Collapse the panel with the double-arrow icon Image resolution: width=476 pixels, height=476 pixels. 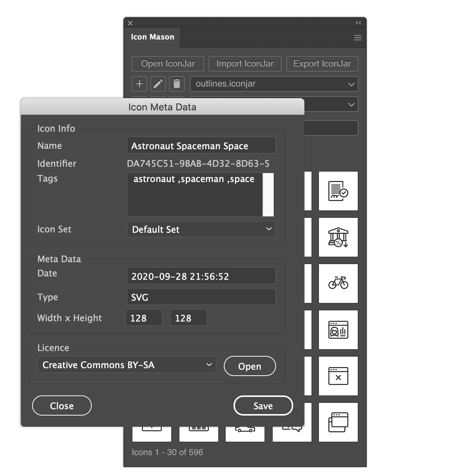(358, 23)
